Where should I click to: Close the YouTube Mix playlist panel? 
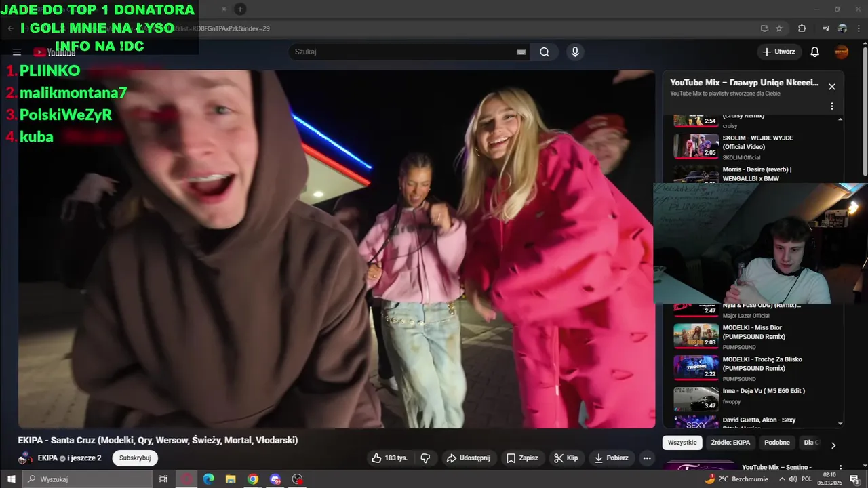pos(832,87)
